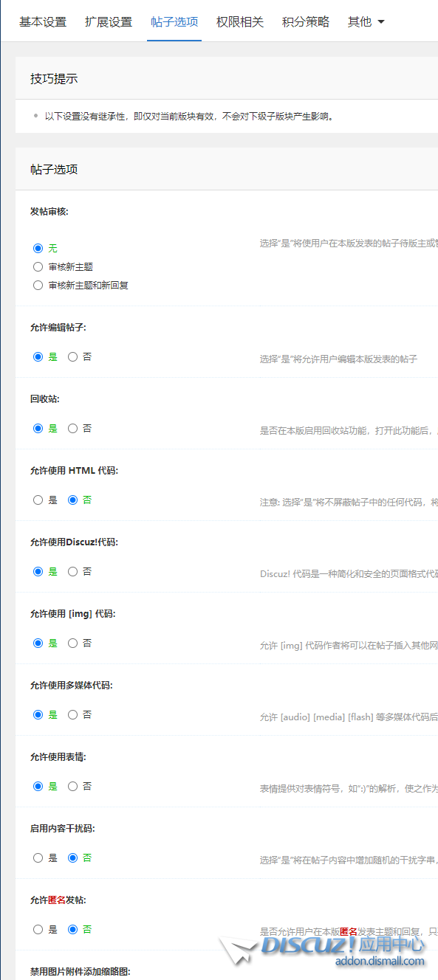Open the 基本设置 tab
Image resolution: width=438 pixels, height=980 pixels.
(43, 21)
